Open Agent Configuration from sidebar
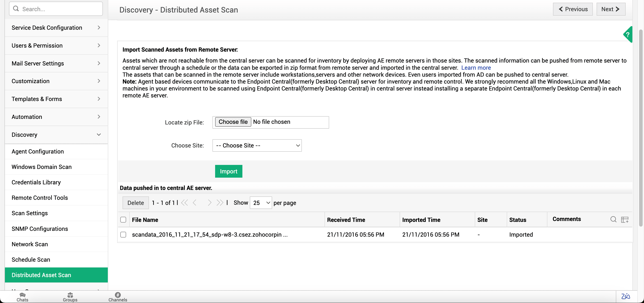 [x=38, y=151]
